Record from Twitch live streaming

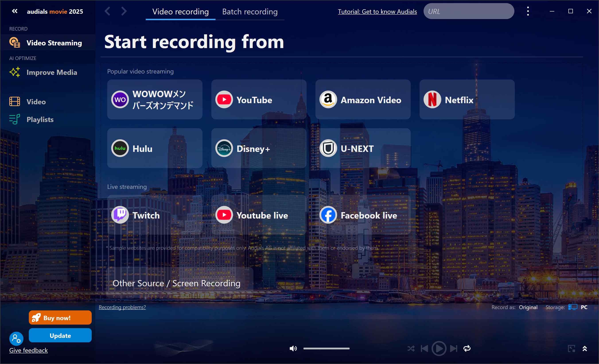click(x=155, y=215)
